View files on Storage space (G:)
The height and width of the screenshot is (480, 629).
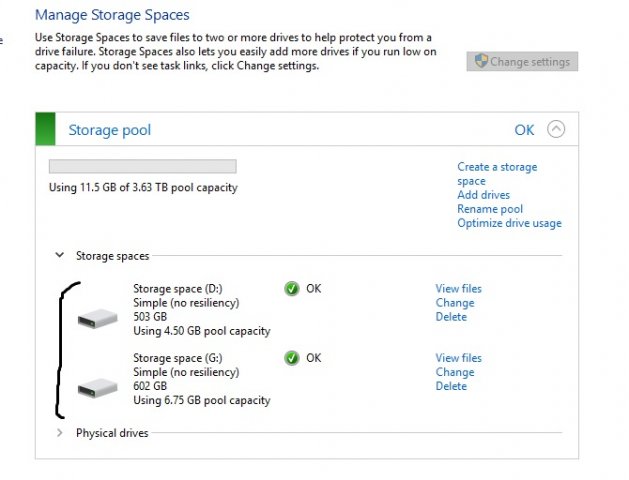pyautogui.click(x=458, y=358)
